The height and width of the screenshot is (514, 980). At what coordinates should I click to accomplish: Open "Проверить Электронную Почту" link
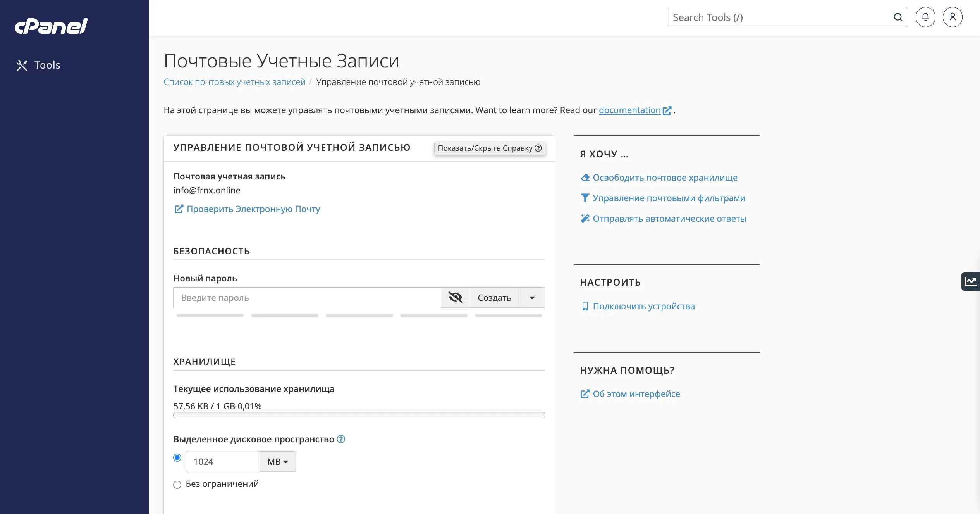click(253, 209)
